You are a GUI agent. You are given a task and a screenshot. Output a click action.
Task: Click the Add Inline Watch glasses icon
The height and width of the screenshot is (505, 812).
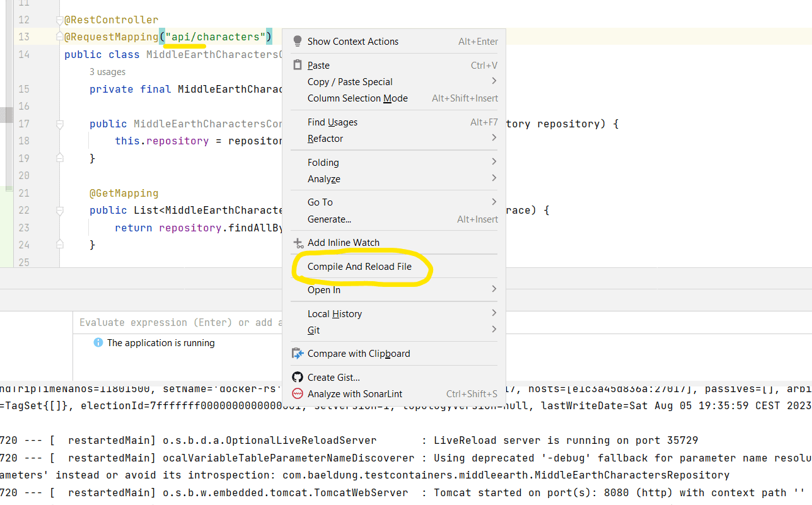[297, 242]
